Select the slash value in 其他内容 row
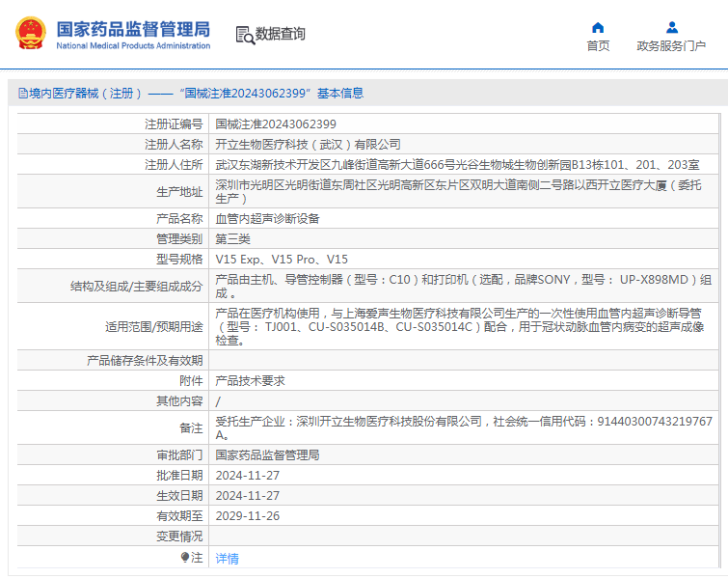Viewport: 728px width, 578px height. point(218,401)
